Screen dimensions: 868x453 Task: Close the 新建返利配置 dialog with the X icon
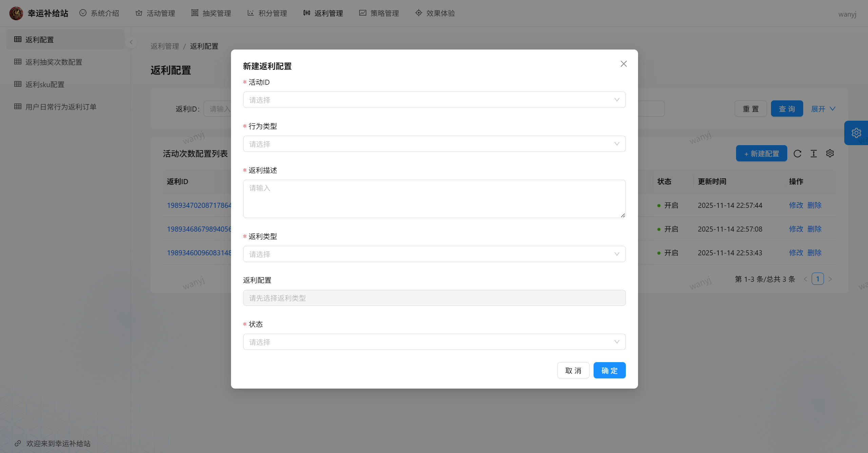623,64
